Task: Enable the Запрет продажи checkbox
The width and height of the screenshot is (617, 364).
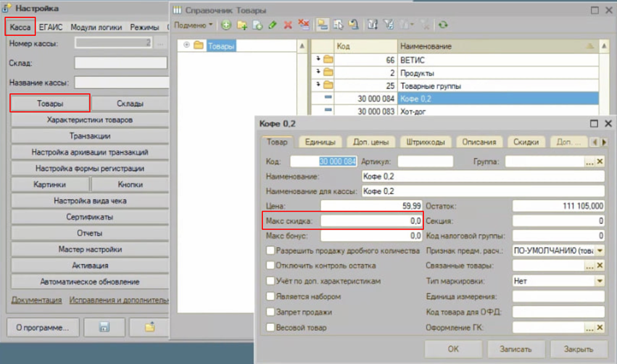Action: [x=270, y=312]
